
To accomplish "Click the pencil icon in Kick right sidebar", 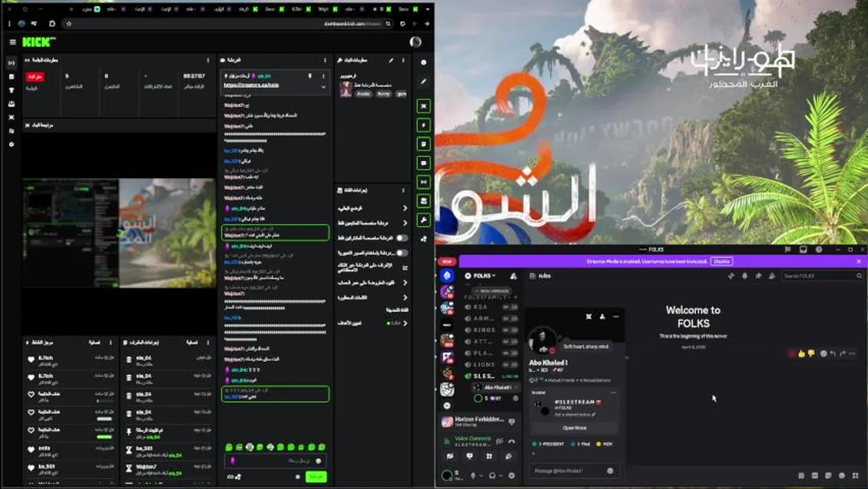I will [424, 81].
